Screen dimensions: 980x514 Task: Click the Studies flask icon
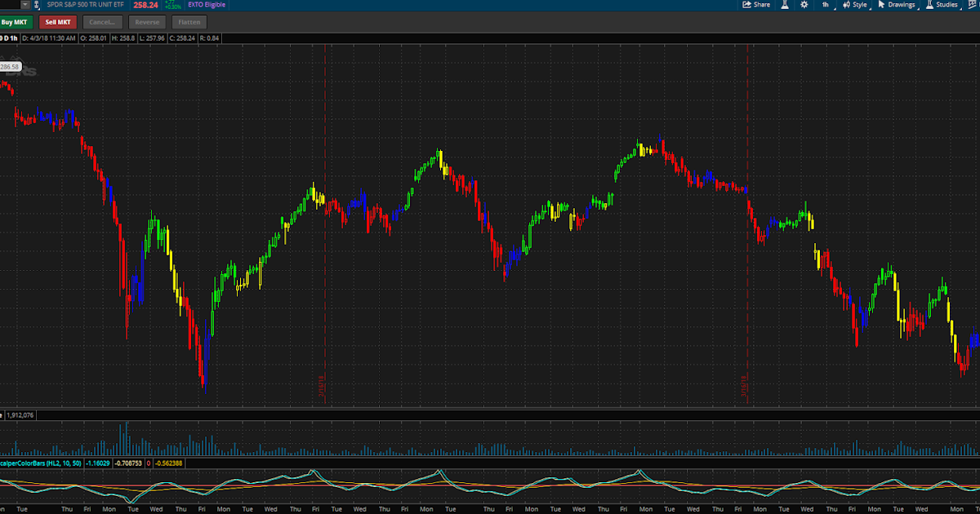pos(929,5)
